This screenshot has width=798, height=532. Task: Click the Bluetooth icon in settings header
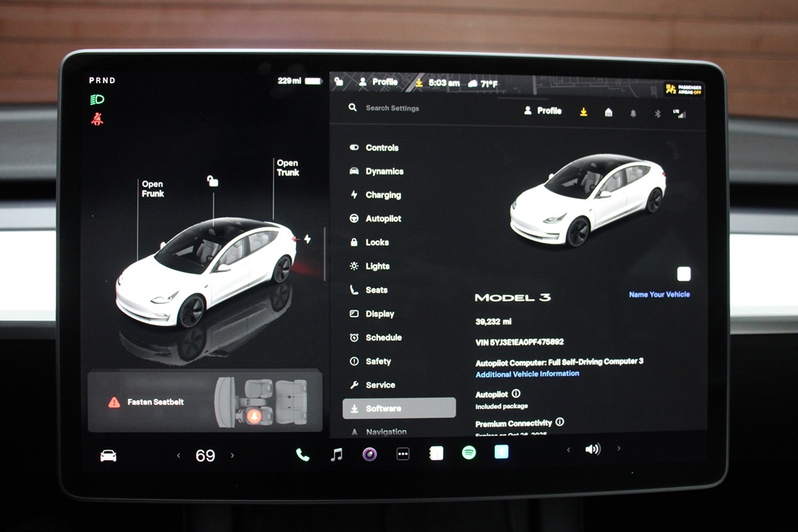(656, 113)
